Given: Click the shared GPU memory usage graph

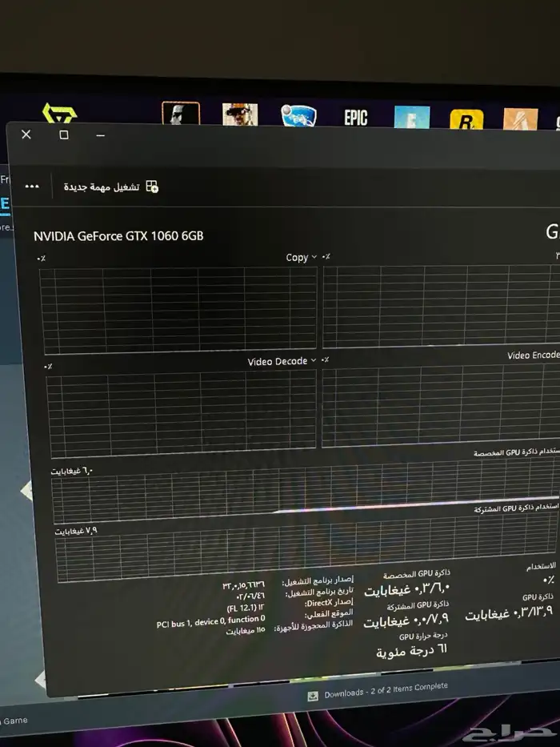Looking at the screenshot, I should pyautogui.click(x=307, y=548).
